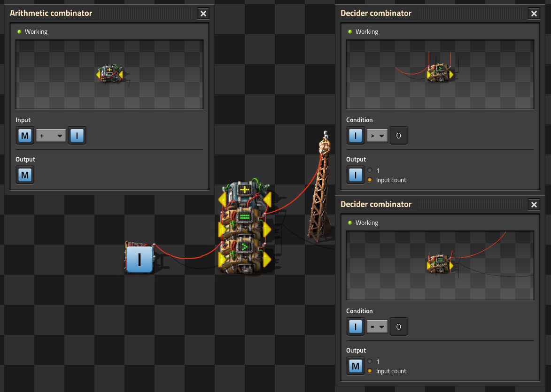Click the entity preview in the Arithmetic combinator panel

click(x=109, y=74)
